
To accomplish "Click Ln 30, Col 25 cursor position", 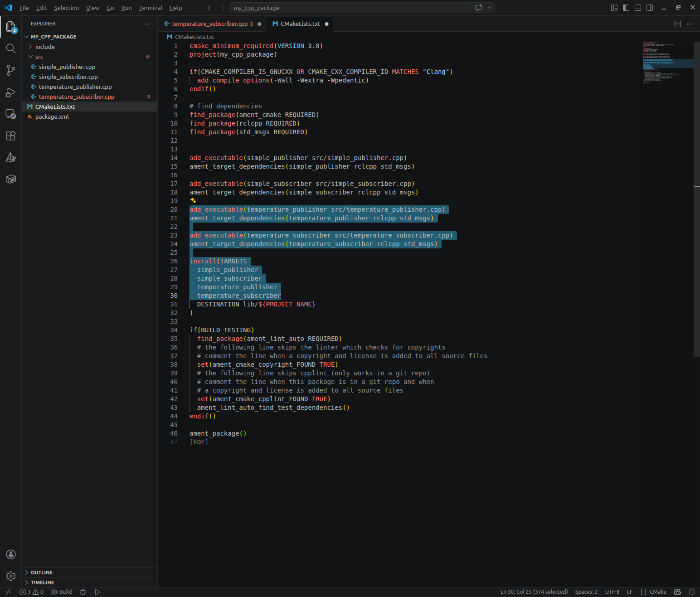I will [534, 592].
